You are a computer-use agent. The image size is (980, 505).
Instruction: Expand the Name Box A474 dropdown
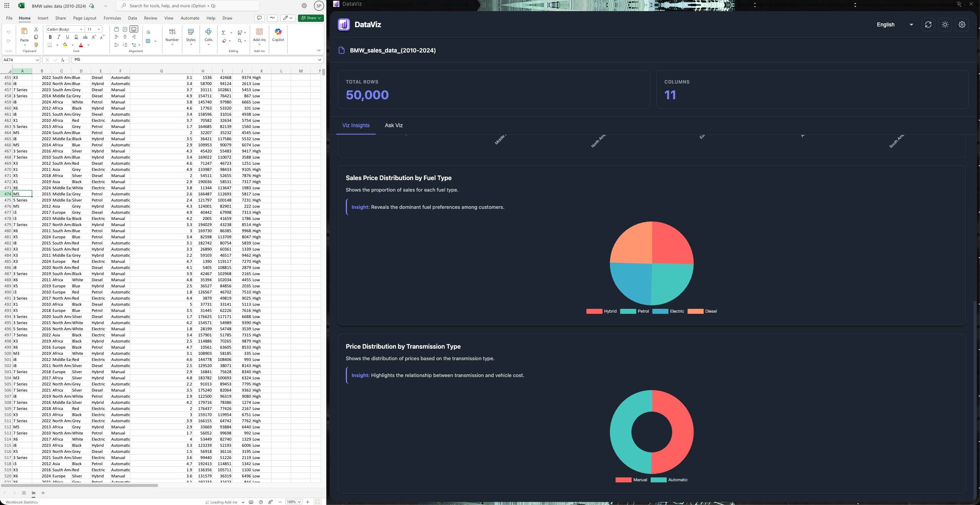click(x=37, y=60)
